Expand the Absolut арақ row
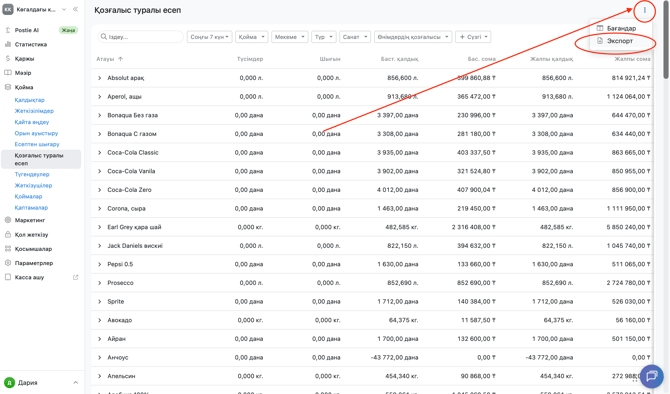670x394 pixels. [100, 78]
